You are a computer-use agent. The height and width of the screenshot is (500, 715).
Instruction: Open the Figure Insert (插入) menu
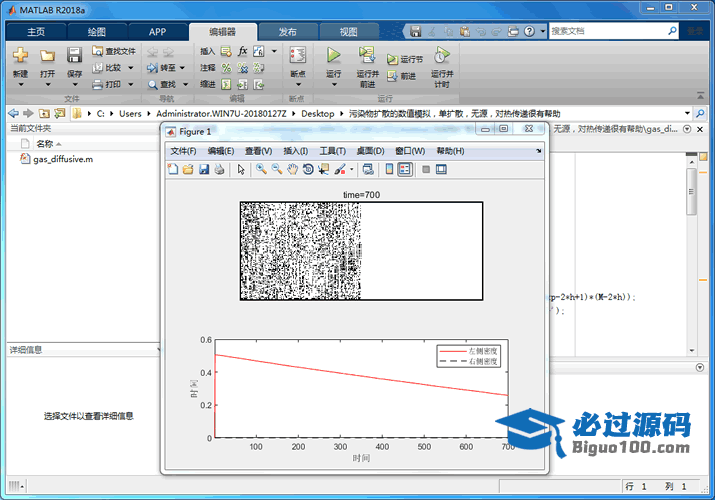(295, 151)
